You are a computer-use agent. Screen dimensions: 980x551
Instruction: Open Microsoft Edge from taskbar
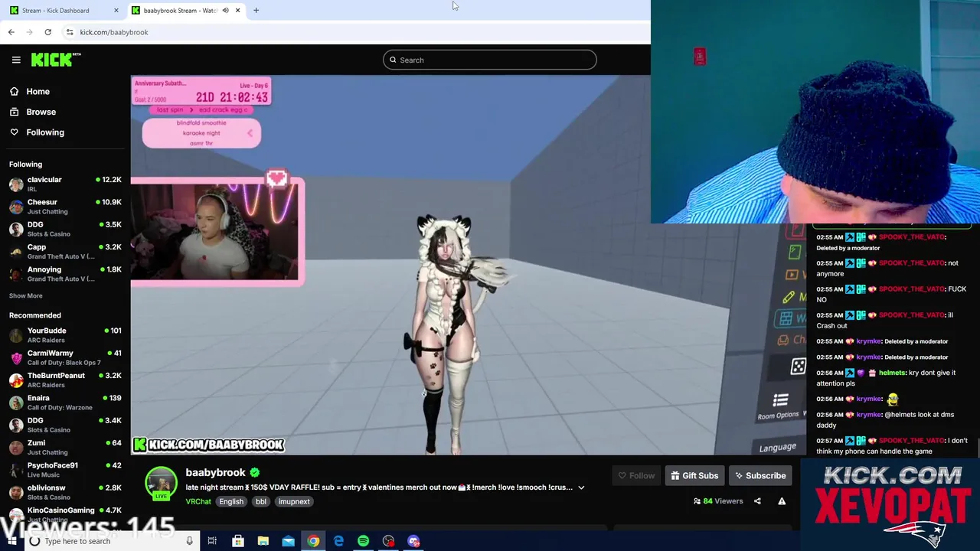pyautogui.click(x=338, y=541)
